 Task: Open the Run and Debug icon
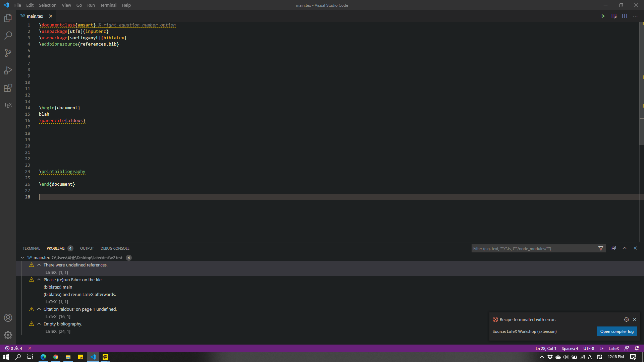[8, 70]
